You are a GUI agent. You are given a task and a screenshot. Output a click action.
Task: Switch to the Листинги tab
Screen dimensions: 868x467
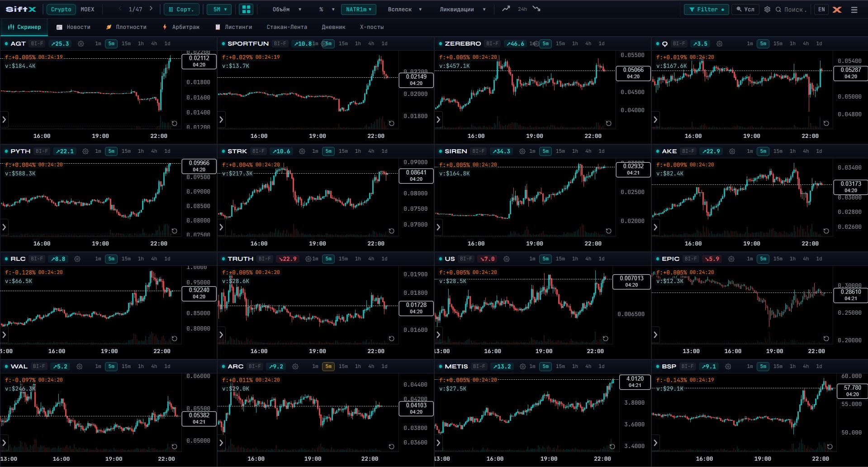pyautogui.click(x=233, y=27)
